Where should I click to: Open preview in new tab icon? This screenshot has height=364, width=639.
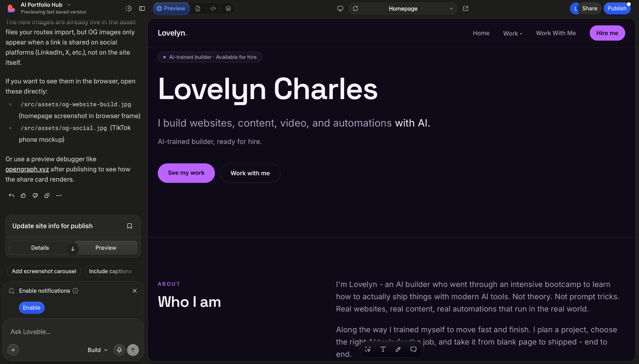[x=466, y=9]
